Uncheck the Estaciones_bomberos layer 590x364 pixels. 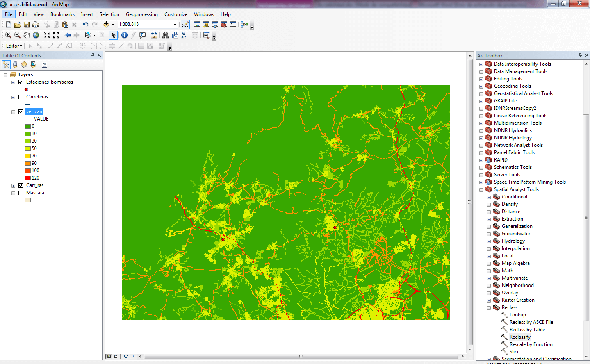pos(21,82)
